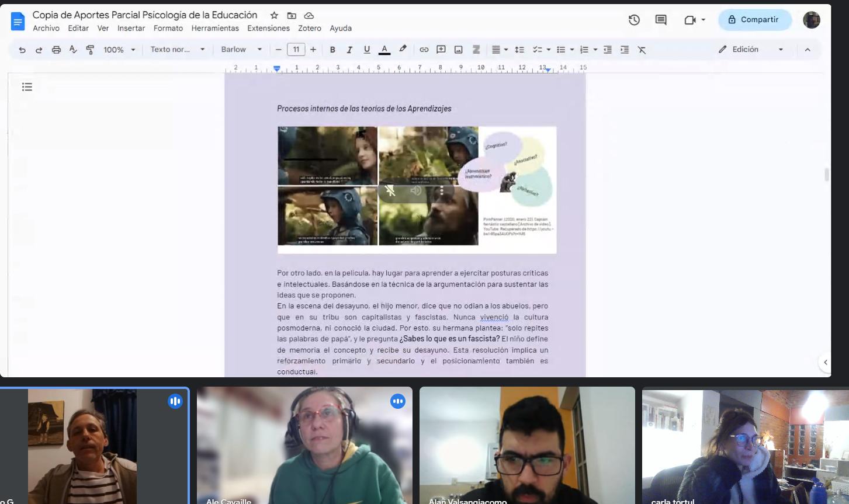Open line and paragraph spacing icon
The height and width of the screenshot is (504, 849).
click(519, 50)
